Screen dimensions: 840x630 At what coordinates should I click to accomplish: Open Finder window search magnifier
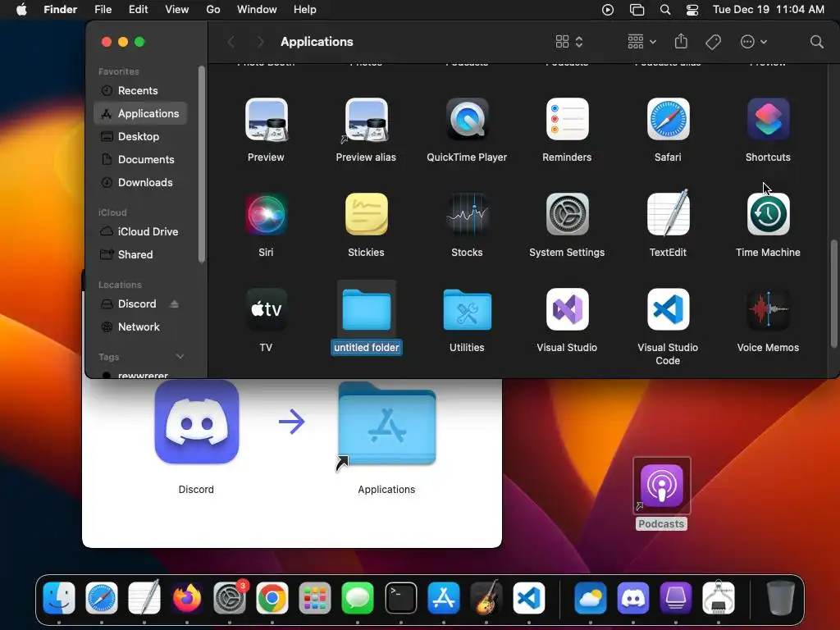pos(816,42)
